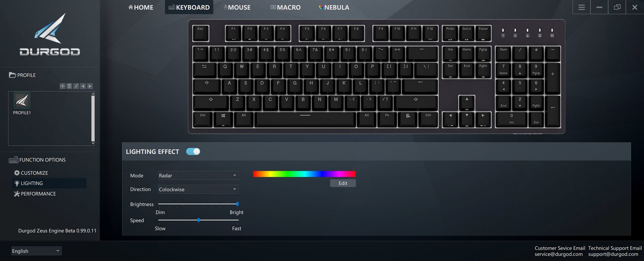The image size is (644, 261).
Task: Click the Esc key on virtual keyboard
Action: tap(200, 33)
